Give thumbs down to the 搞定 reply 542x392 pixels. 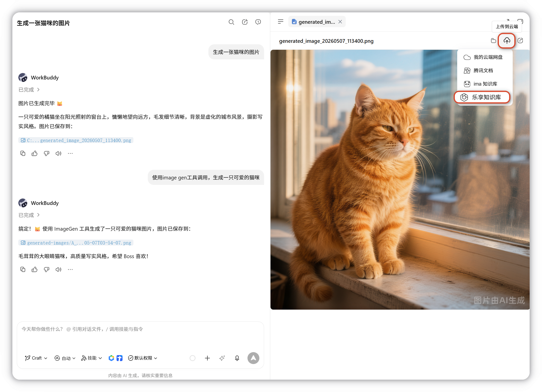tap(47, 269)
